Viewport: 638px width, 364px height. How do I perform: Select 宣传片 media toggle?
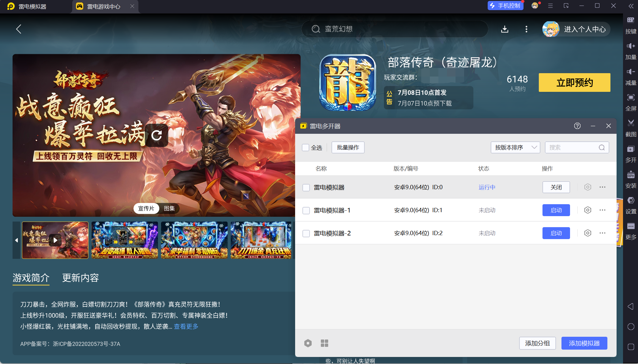click(x=146, y=208)
